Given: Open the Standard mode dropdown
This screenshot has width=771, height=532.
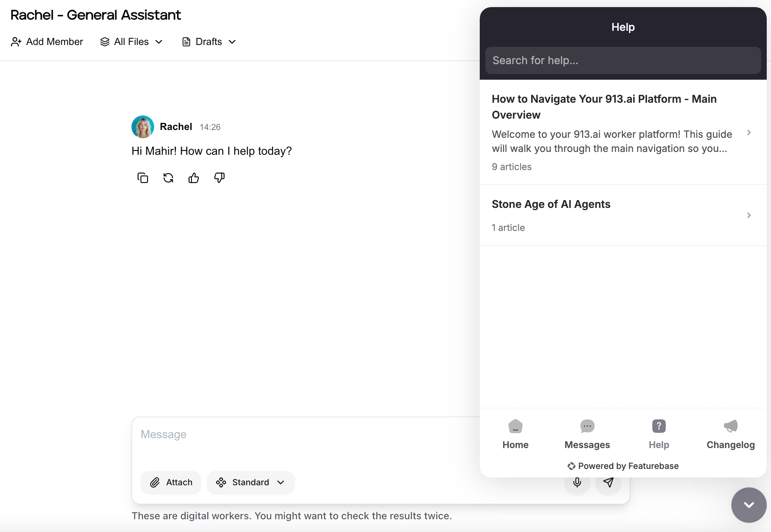Looking at the screenshot, I should pos(251,482).
